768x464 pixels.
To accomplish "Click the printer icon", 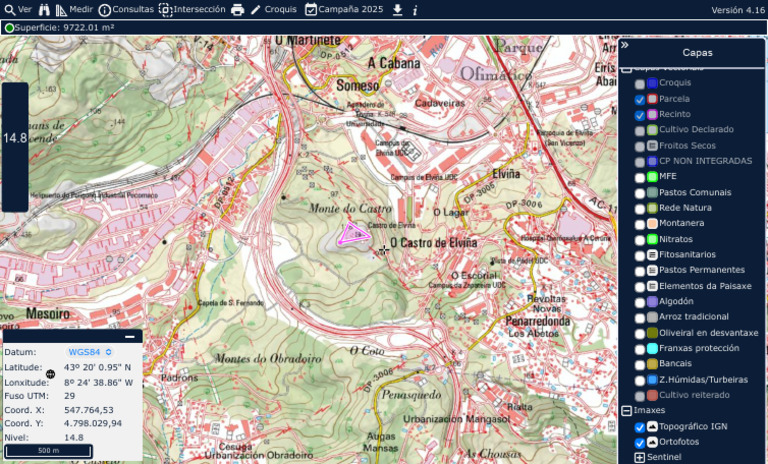I will coord(238,10).
